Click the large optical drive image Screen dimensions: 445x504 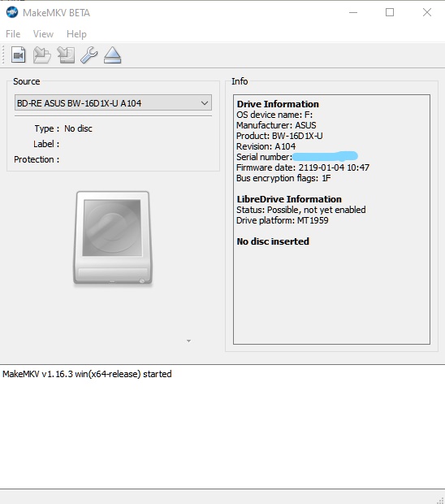(x=113, y=238)
